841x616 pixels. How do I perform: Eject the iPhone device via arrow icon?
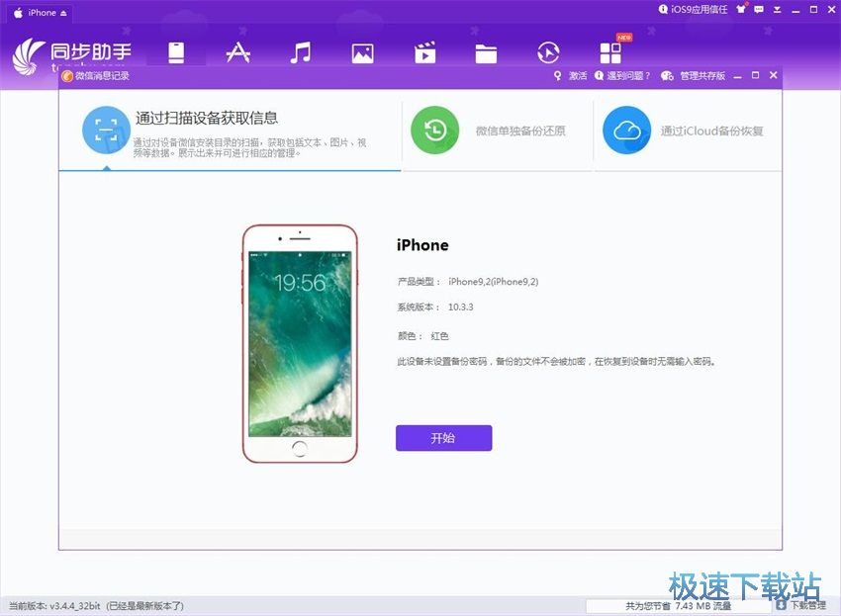pyautogui.click(x=64, y=13)
